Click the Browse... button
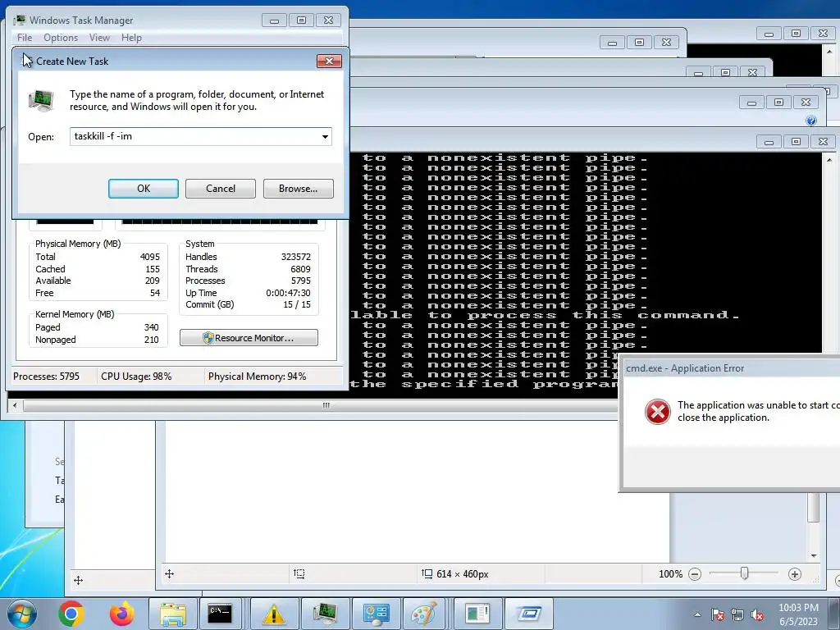The height and width of the screenshot is (630, 840). (x=299, y=189)
